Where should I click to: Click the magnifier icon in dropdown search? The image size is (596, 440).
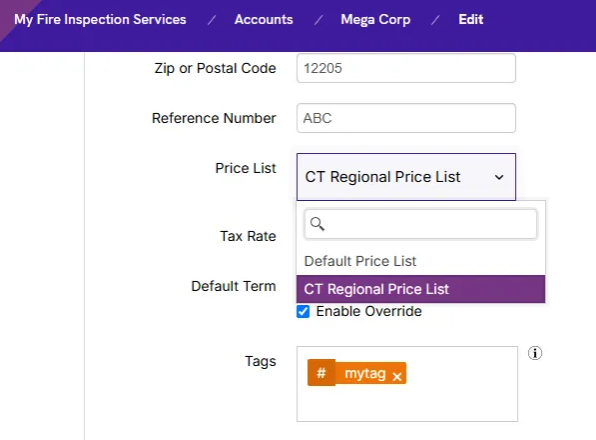click(x=317, y=224)
